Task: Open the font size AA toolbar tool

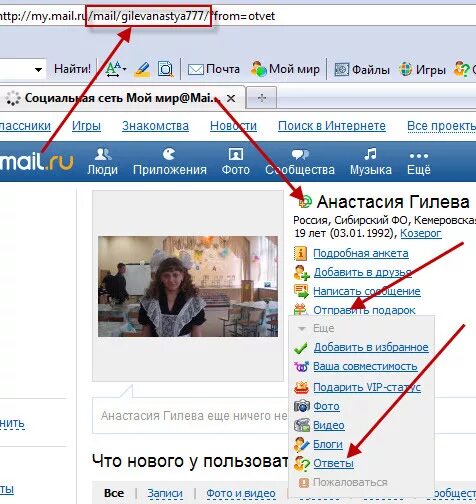Action: point(115,69)
